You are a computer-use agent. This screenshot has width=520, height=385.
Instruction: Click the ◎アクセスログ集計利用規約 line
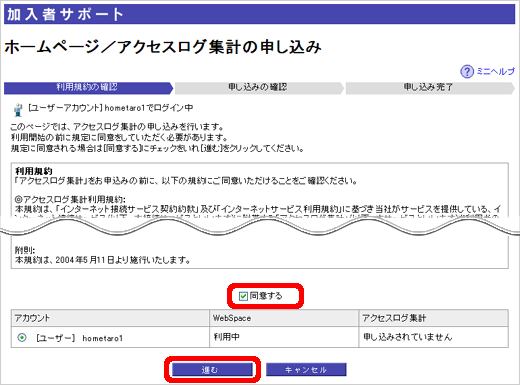coord(70,200)
